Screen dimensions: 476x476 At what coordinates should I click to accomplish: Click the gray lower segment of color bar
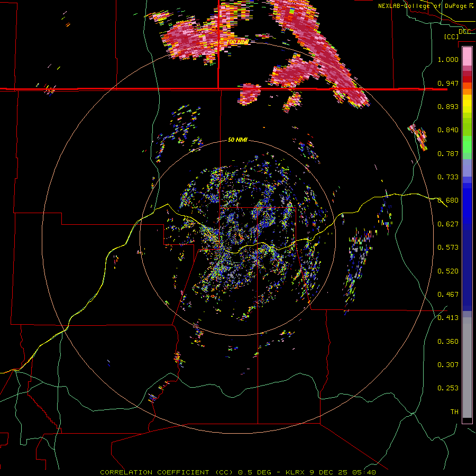pyautogui.click(x=467, y=368)
